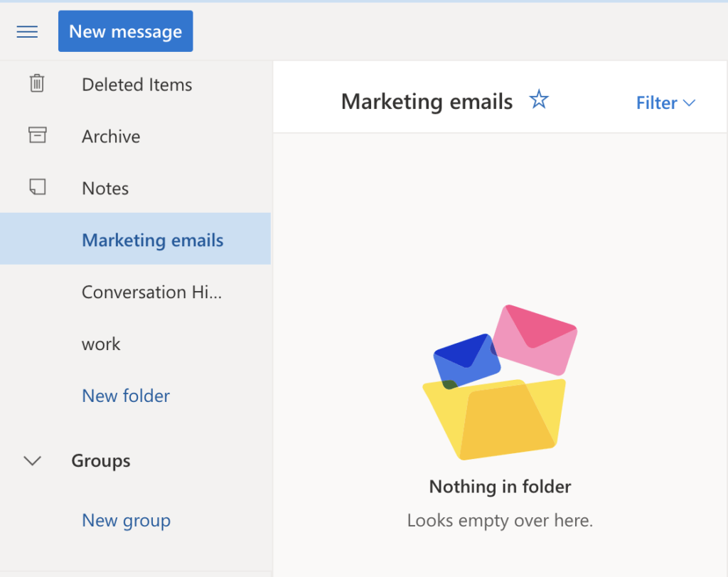Open the work folder
The image size is (728, 577).
pyautogui.click(x=101, y=344)
